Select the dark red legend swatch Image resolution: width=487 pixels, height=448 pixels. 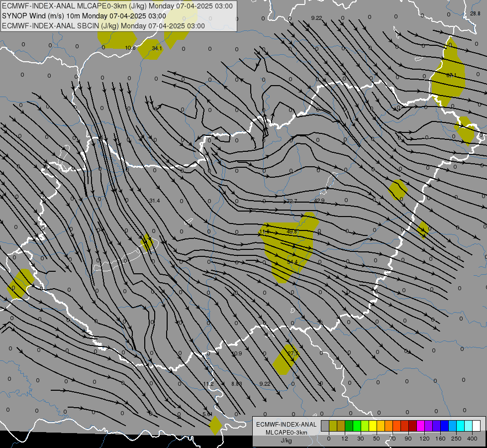(413, 426)
